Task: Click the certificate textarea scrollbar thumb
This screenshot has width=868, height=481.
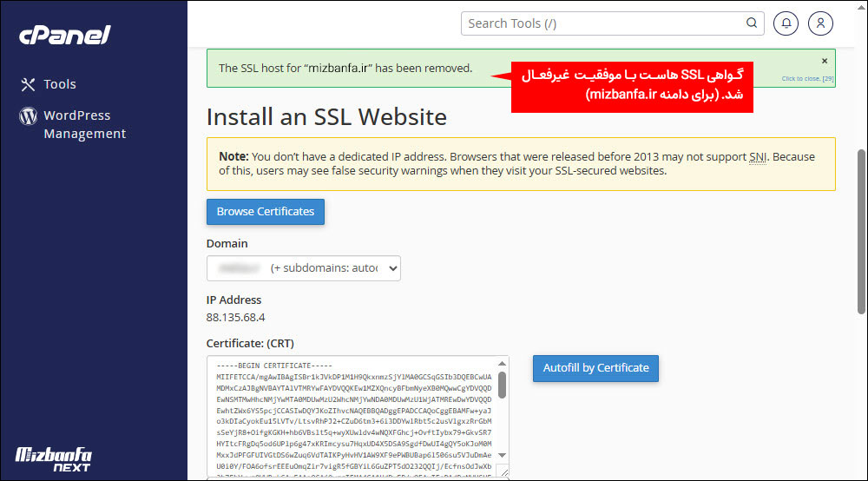Action: (x=502, y=385)
